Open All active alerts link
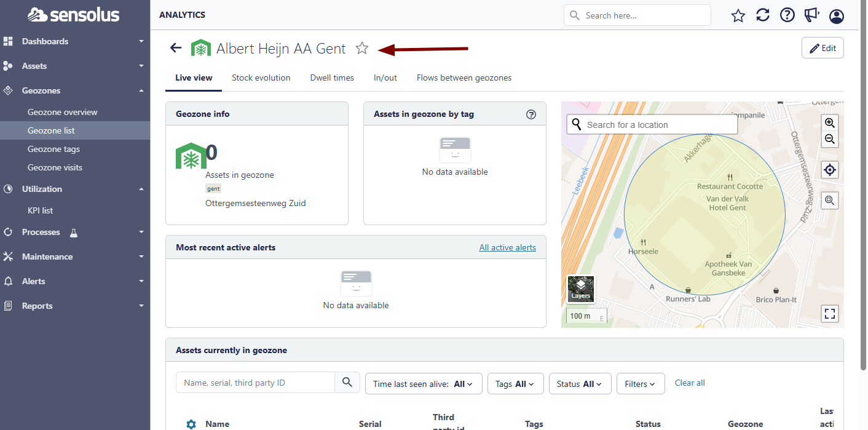868x430 pixels. [508, 247]
